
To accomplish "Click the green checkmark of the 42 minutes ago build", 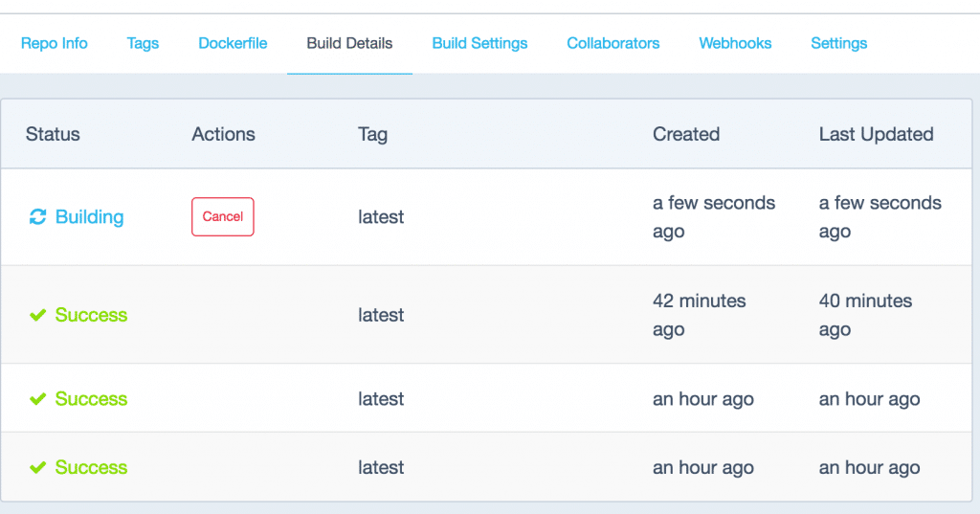I will tap(38, 315).
